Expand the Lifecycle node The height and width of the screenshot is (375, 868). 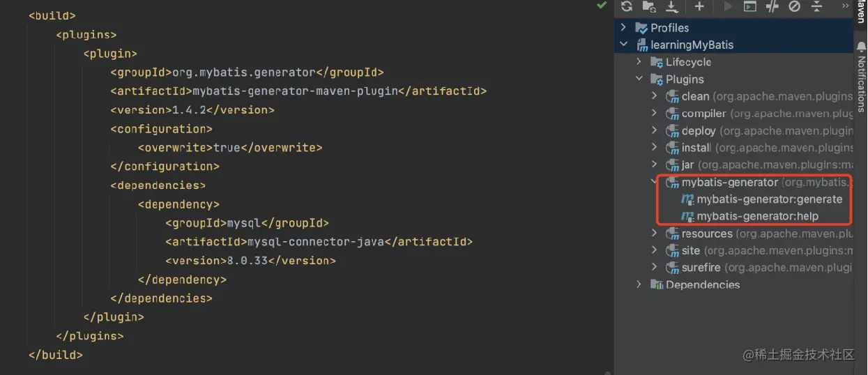[639, 62]
